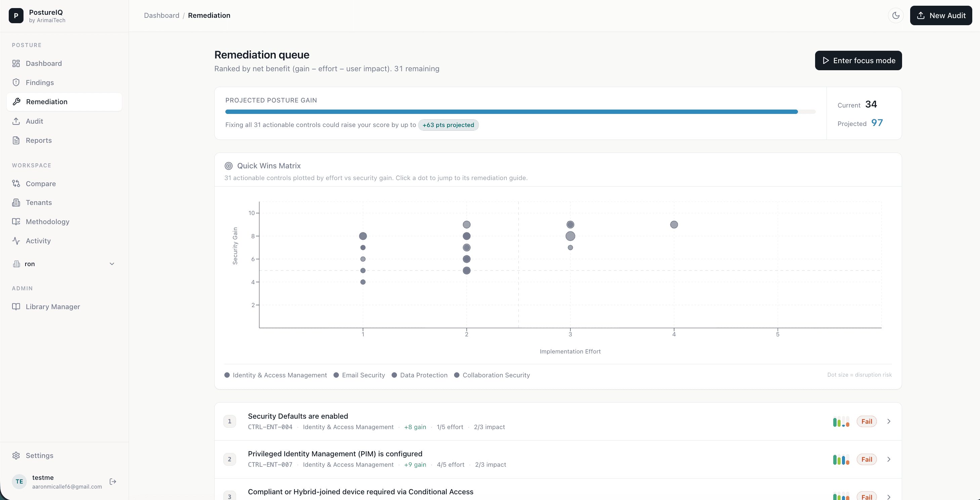Open Compliant or Hybrid-joined device item
This screenshot has width=980, height=500.
click(x=558, y=489)
